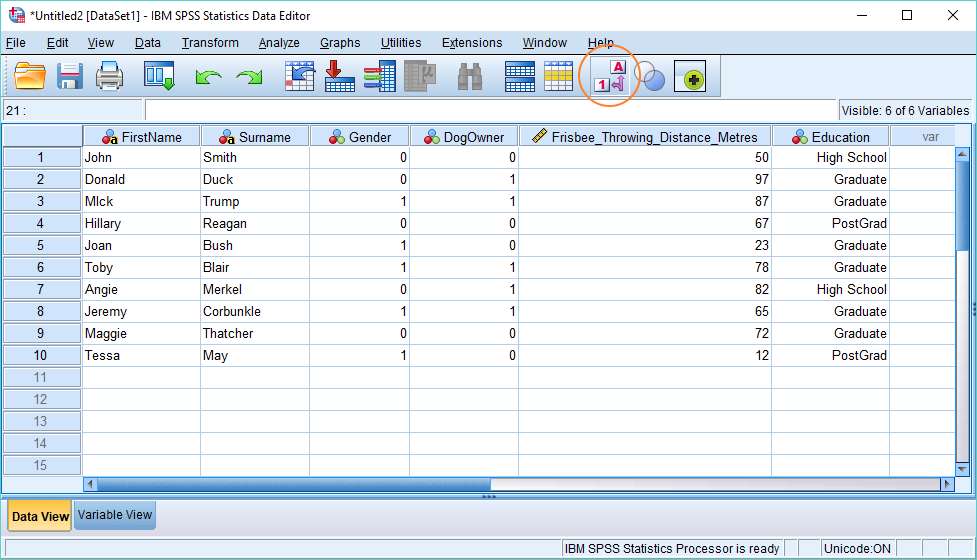Click Hillary's Education cell PostGrad
Viewport: 977px width, 560px height.
click(831, 223)
